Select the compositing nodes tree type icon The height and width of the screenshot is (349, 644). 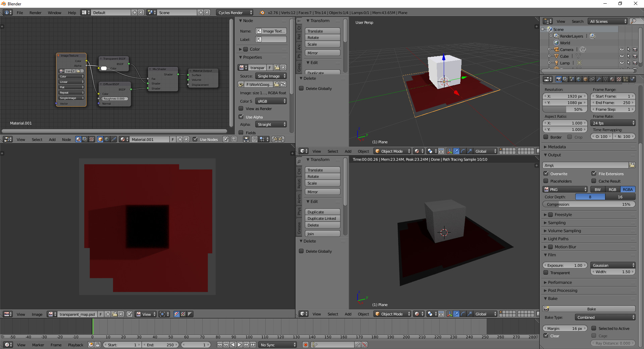[x=85, y=139]
